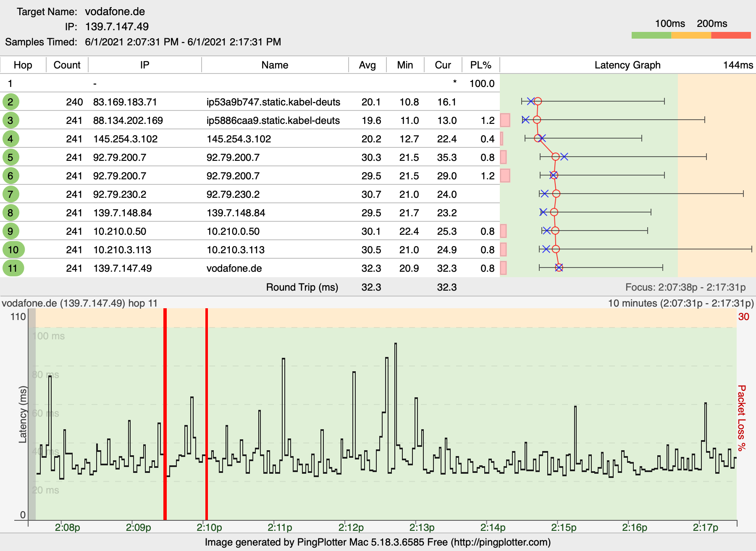756x551 pixels.
Task: Click the Latency Graph column header
Action: click(x=627, y=65)
